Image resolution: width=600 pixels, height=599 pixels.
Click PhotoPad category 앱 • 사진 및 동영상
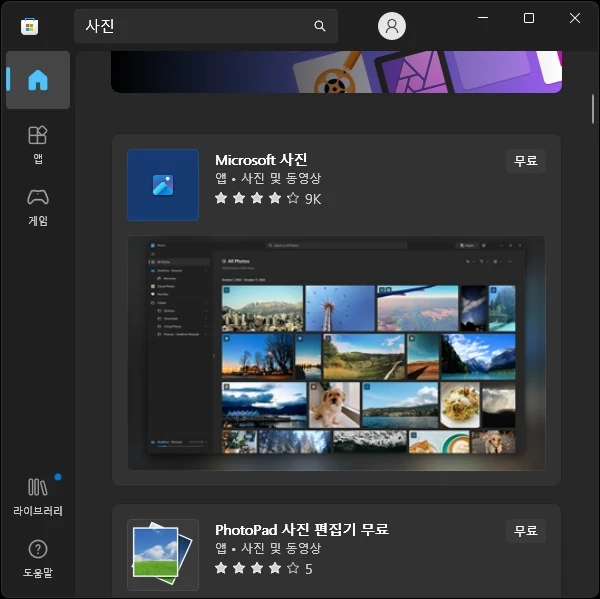click(268, 548)
